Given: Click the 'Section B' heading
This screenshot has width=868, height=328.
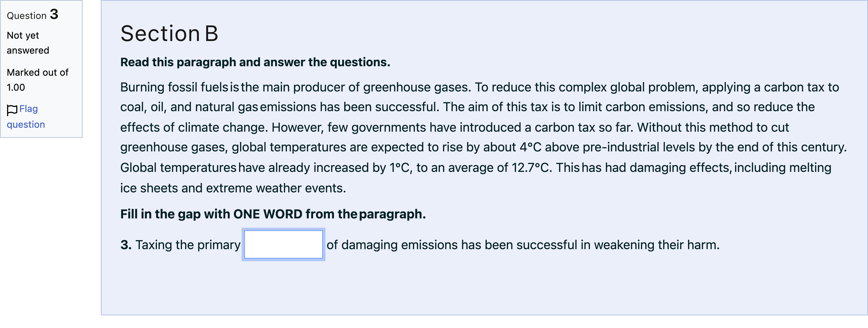Looking at the screenshot, I should pyautogui.click(x=169, y=34).
